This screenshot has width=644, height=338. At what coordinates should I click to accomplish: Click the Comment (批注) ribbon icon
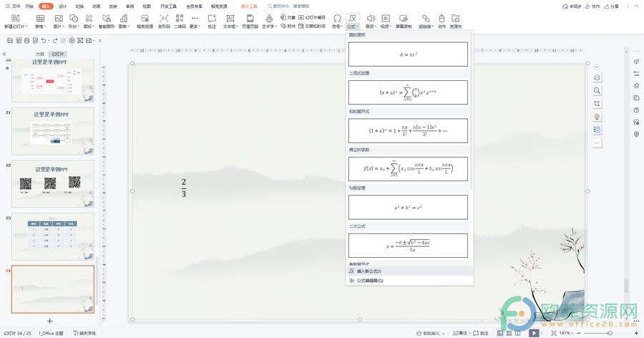(212, 19)
